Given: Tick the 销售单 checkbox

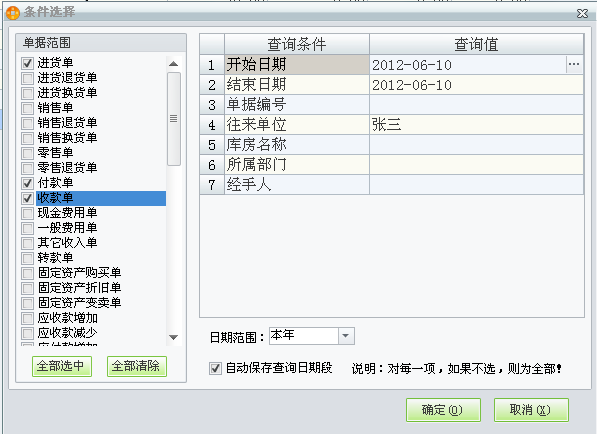Looking at the screenshot, I should [27, 108].
